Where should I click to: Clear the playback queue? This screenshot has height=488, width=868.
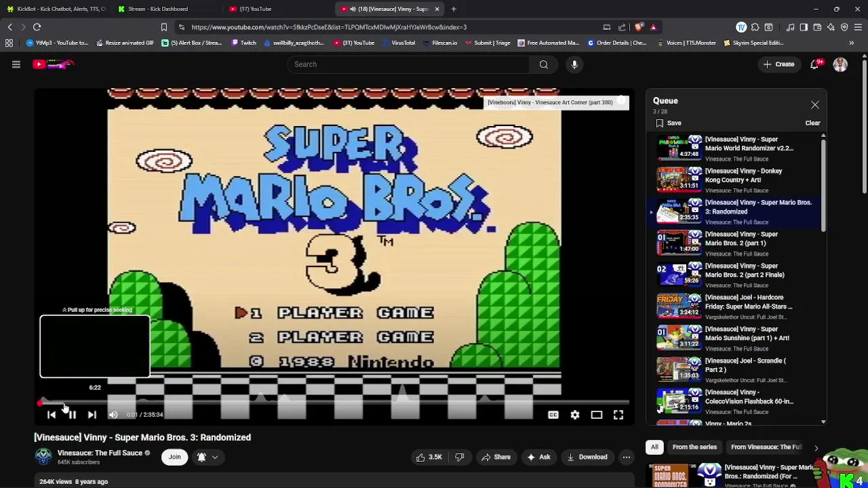[x=812, y=123]
